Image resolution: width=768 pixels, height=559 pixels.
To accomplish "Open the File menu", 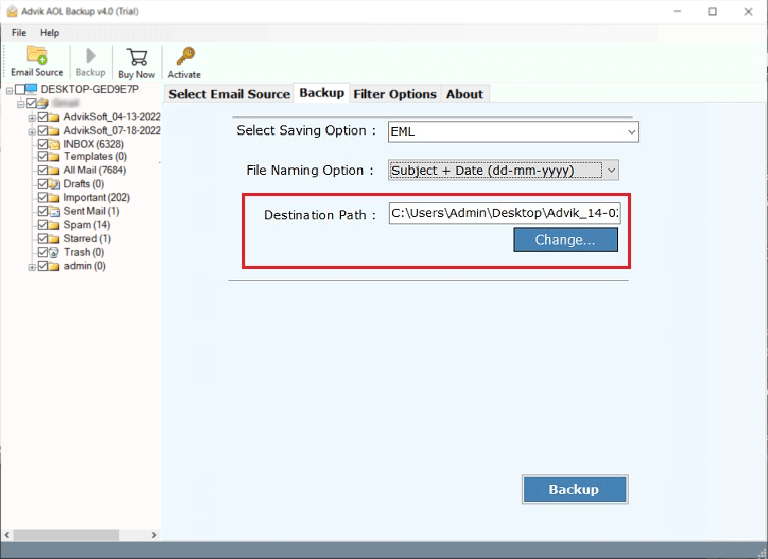I will 19,33.
